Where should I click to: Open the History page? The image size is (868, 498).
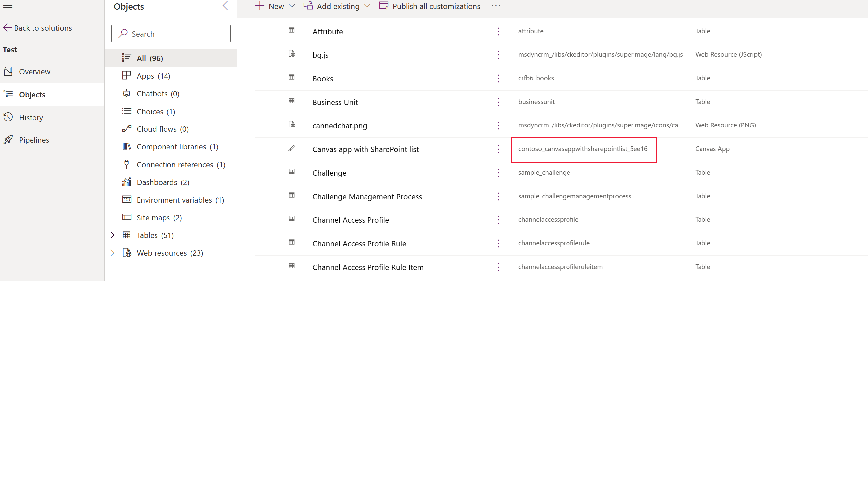31,117
